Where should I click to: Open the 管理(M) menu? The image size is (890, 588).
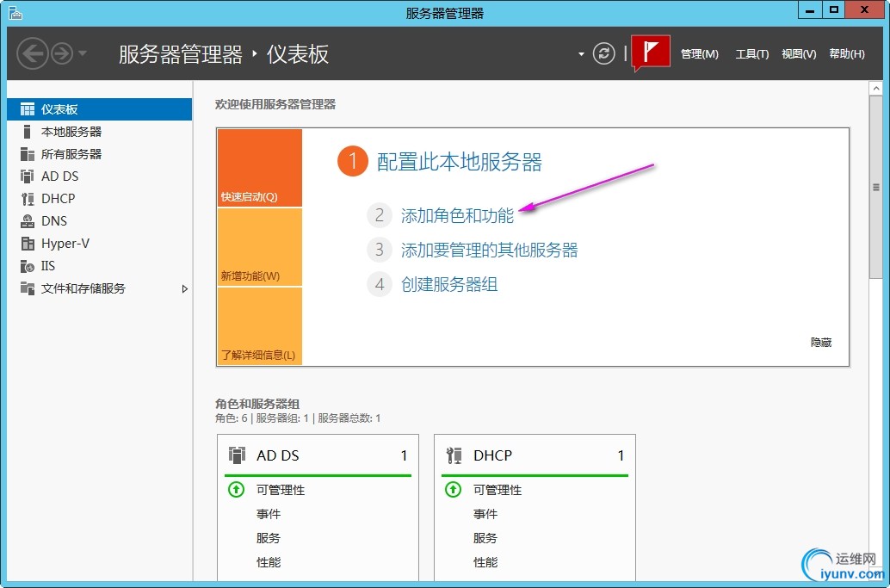point(699,54)
